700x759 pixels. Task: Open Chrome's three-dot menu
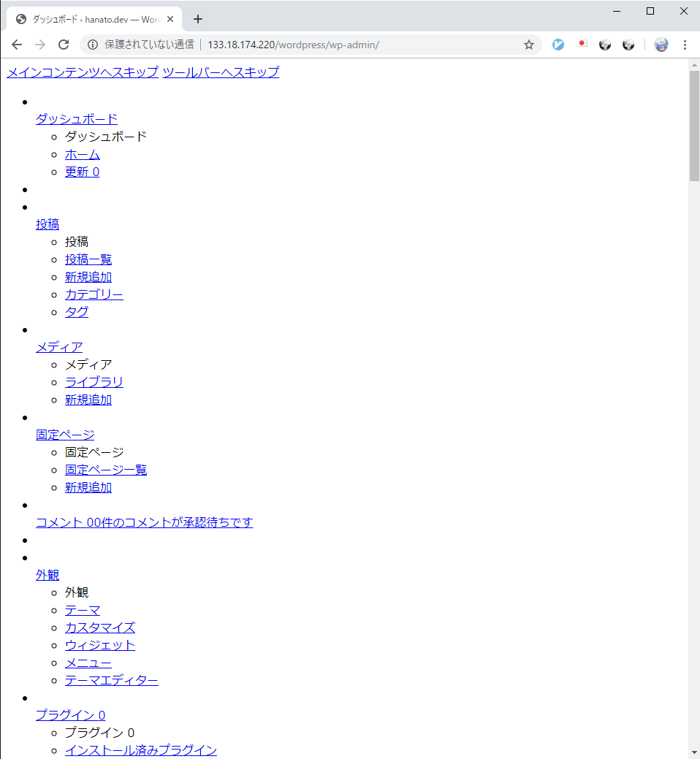pyautogui.click(x=685, y=45)
